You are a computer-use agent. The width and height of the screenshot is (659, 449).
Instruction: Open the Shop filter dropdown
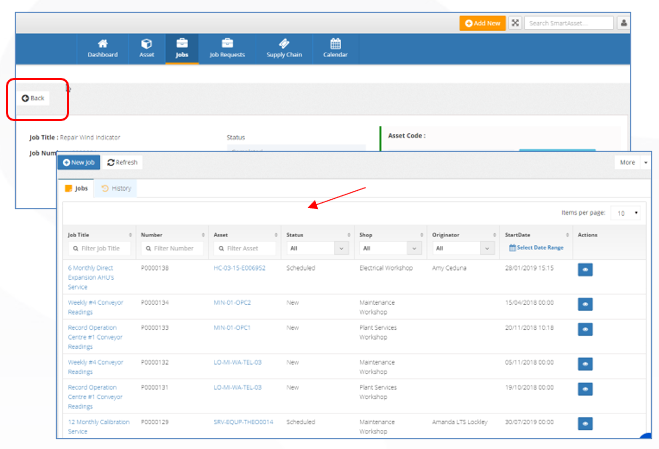tap(390, 248)
